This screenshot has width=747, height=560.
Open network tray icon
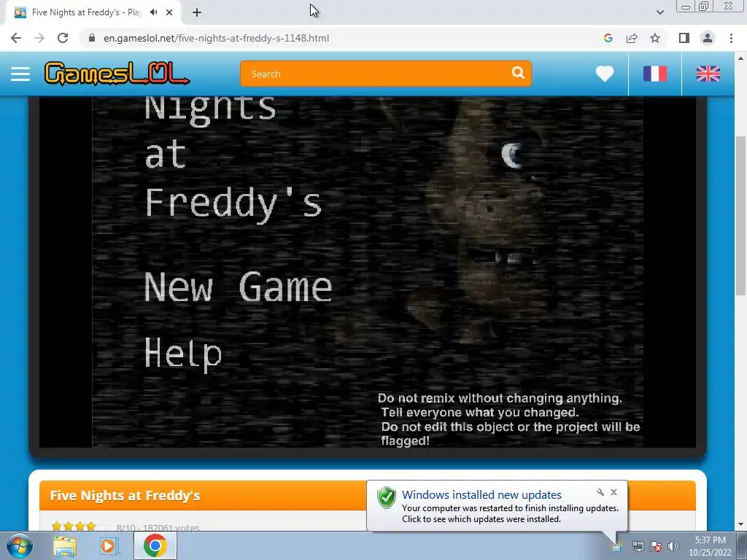point(638,546)
